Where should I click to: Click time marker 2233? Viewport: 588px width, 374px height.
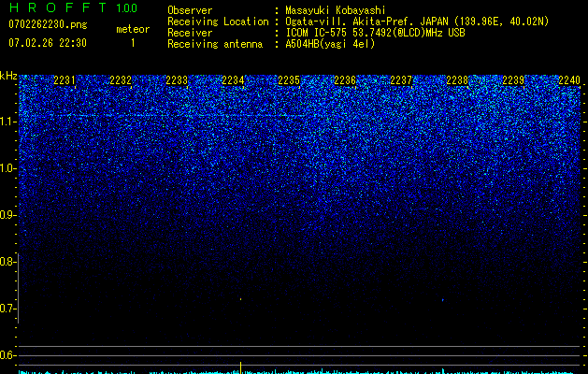click(x=177, y=80)
